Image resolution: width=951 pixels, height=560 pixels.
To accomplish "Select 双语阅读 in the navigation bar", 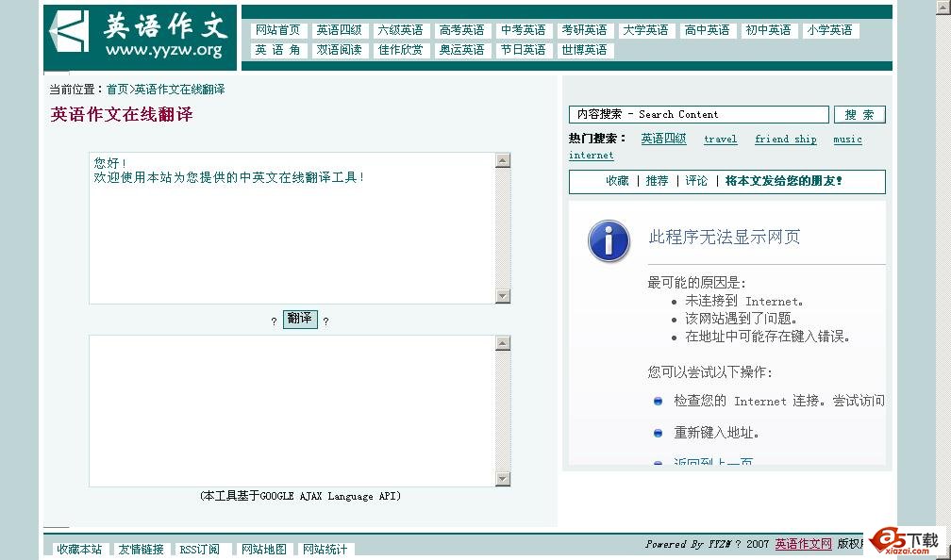I will tap(340, 50).
